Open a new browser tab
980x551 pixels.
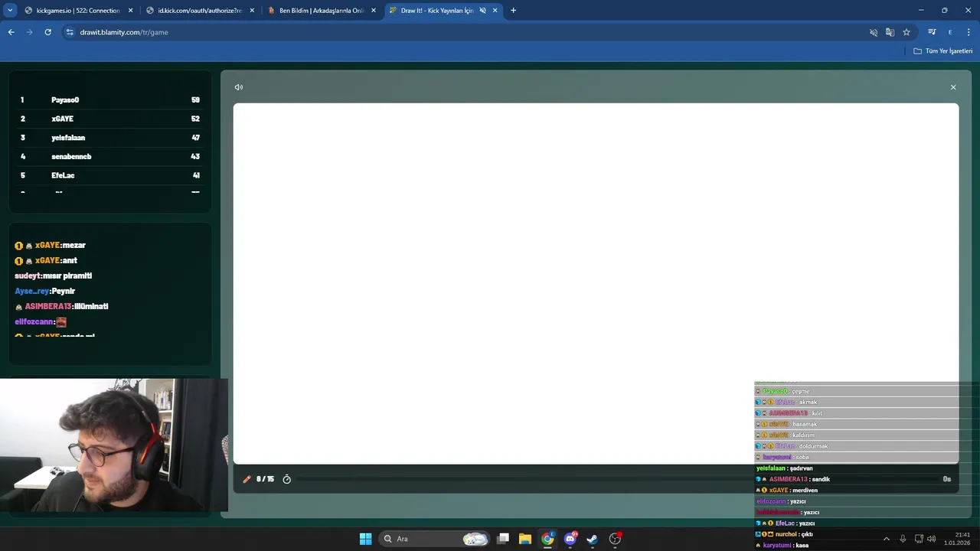click(513, 11)
